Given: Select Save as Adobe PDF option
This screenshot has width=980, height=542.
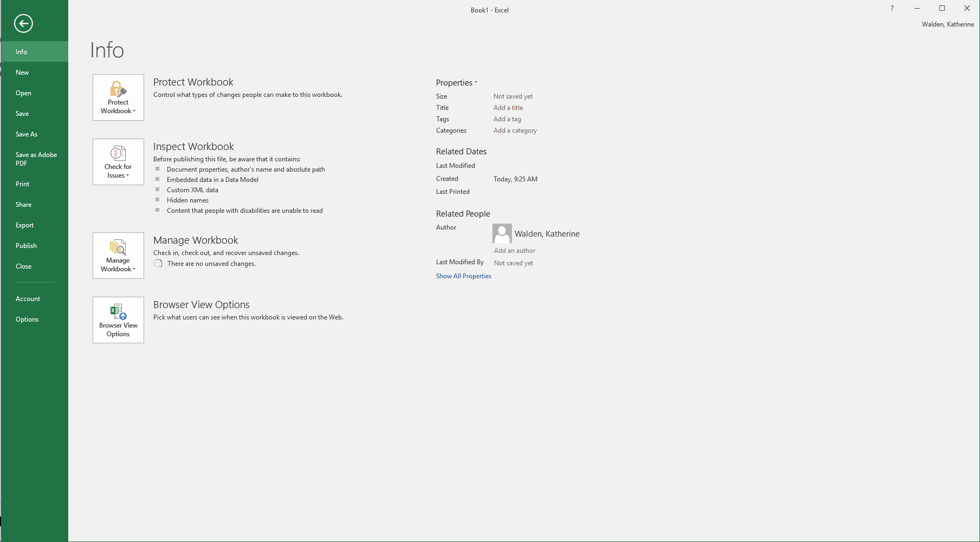Looking at the screenshot, I should coord(36,159).
